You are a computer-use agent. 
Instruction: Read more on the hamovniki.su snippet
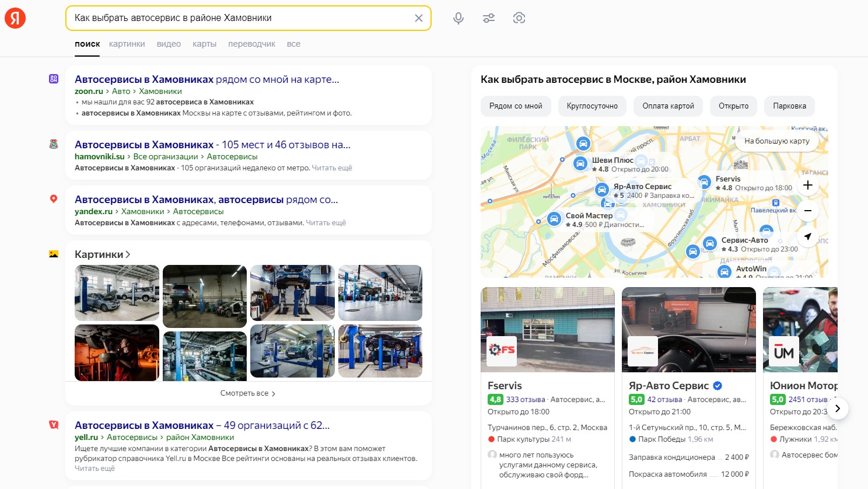pyautogui.click(x=332, y=168)
